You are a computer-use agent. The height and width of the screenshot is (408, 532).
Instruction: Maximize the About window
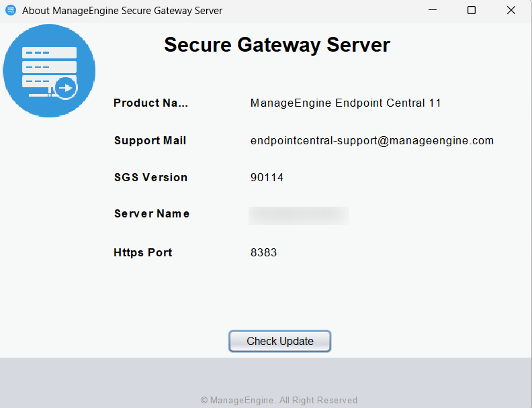(x=472, y=10)
